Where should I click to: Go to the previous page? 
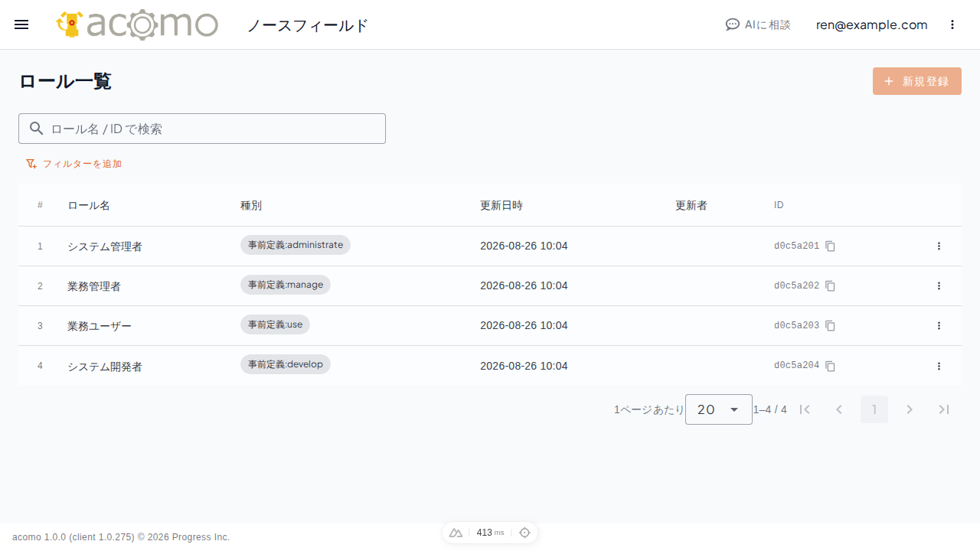click(839, 409)
